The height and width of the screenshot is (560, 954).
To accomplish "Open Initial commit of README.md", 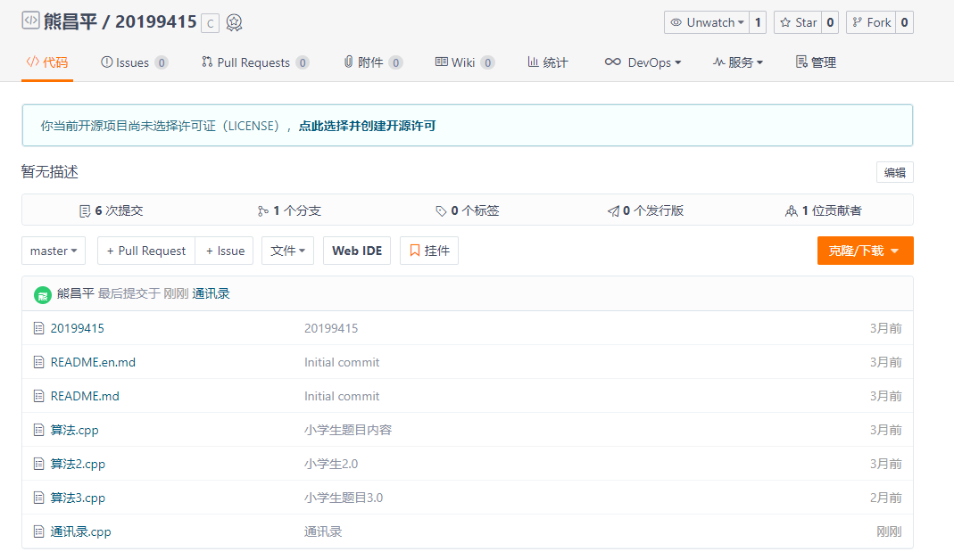I will [x=342, y=397].
